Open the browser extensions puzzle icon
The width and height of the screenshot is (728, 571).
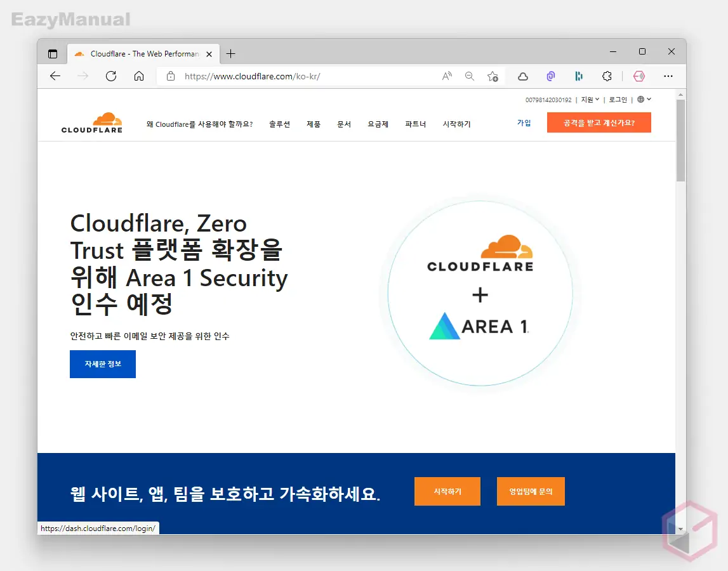pyautogui.click(x=606, y=76)
